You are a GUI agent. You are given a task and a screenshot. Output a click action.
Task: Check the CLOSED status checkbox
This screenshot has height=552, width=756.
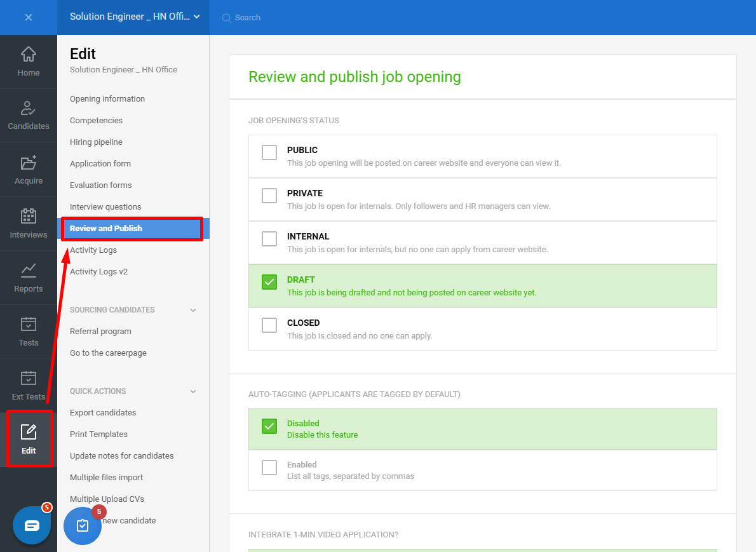point(269,325)
